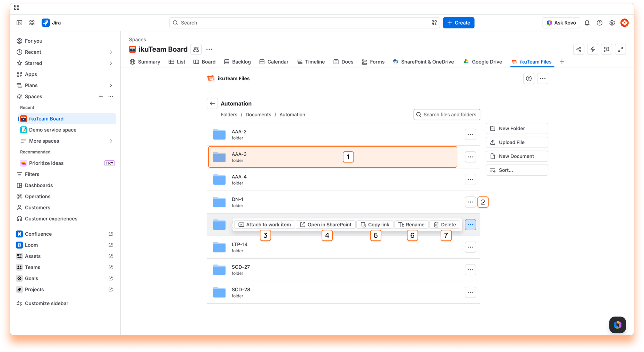
Task: Collapse the sidebar with the panel icon
Action: point(19,23)
